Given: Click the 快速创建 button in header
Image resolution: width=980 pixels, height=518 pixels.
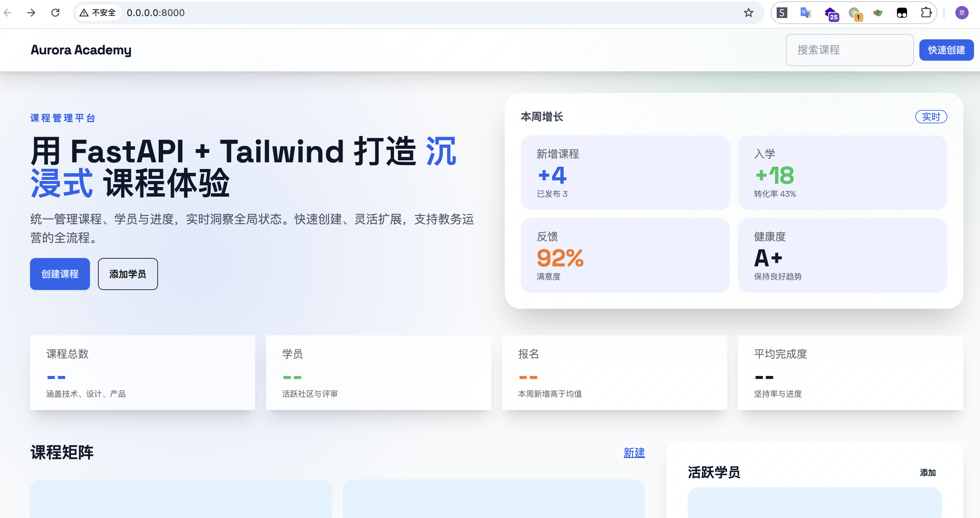Looking at the screenshot, I should click(946, 50).
